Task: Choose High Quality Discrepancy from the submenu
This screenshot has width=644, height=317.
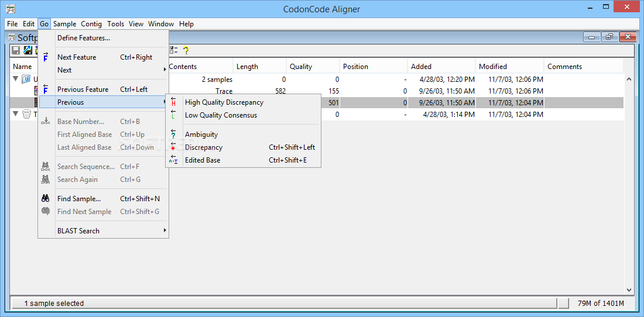Action: (x=243, y=102)
